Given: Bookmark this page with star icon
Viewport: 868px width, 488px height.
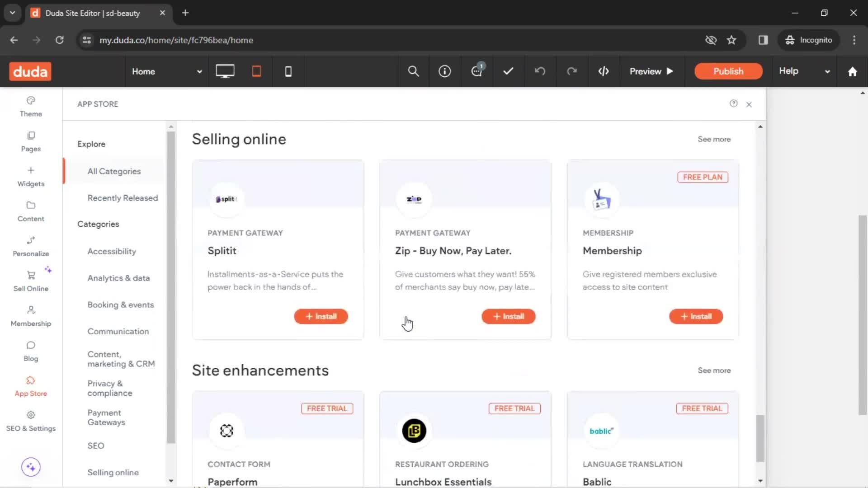Looking at the screenshot, I should 731,40.
